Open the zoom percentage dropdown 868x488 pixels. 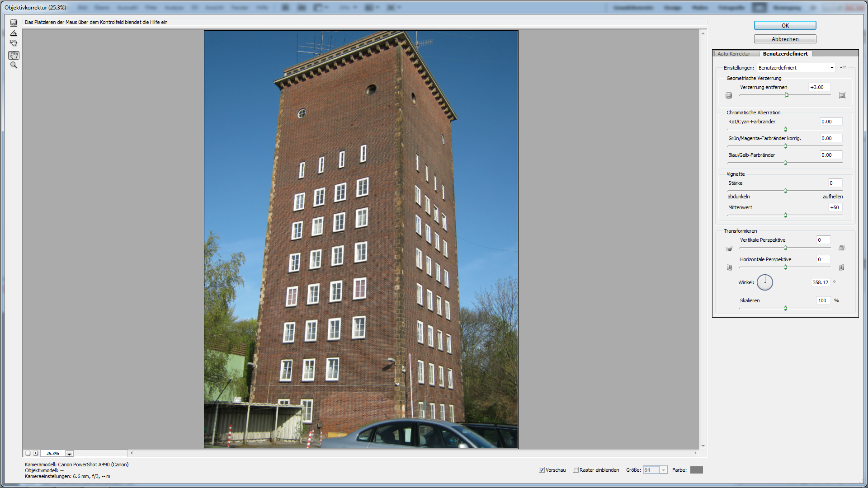[x=69, y=454]
